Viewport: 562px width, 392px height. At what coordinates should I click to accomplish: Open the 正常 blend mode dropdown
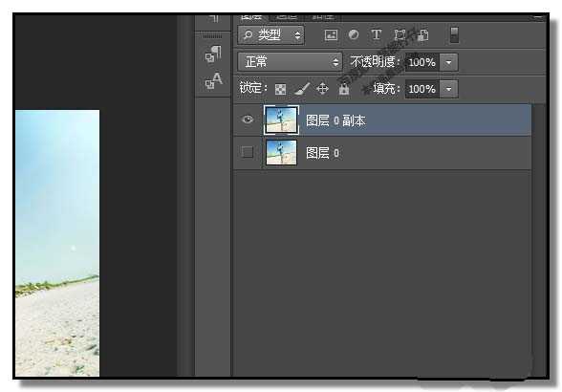(290, 62)
